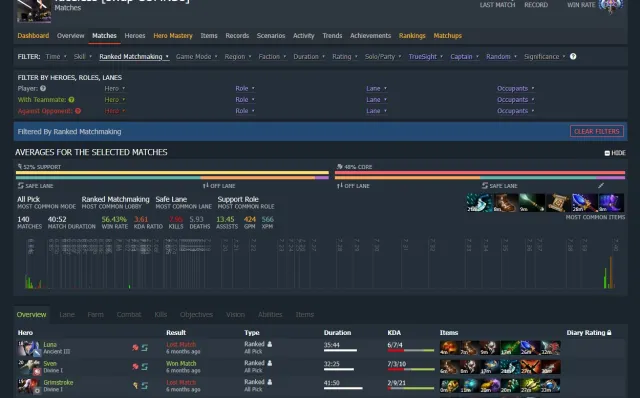Click Sven's core role icon
This screenshot has width=640, height=398.
pos(135,367)
